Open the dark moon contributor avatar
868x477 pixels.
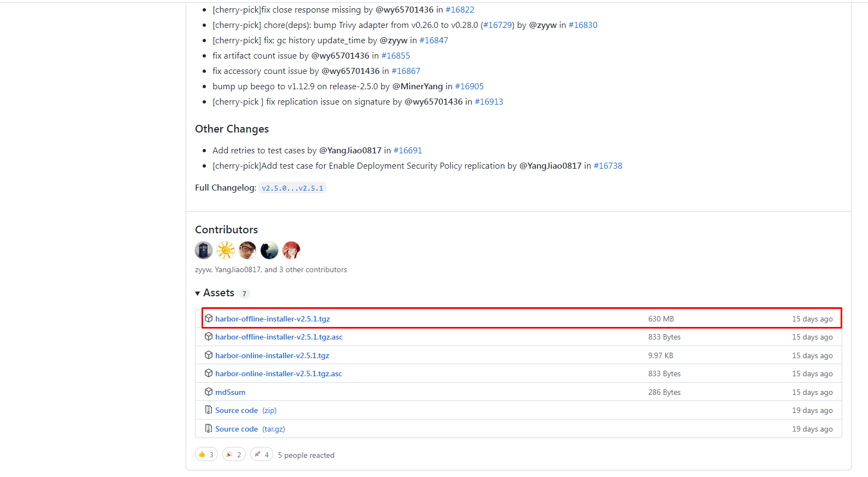pos(269,250)
